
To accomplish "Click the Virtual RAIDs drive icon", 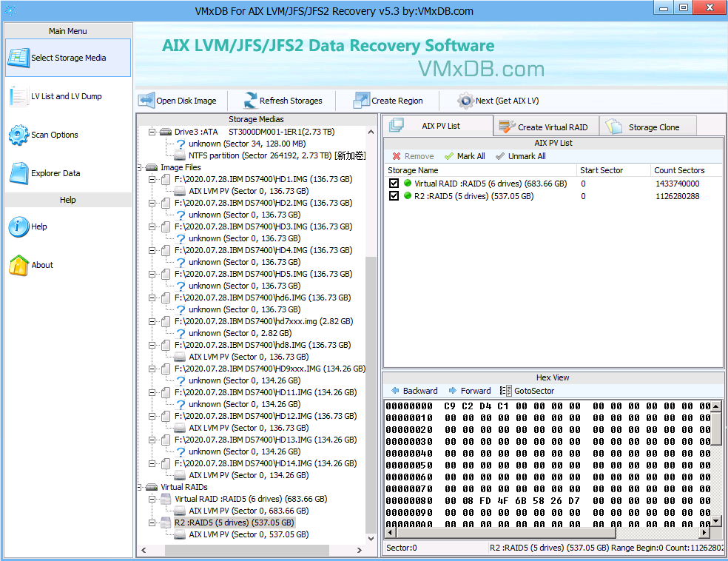I will click(152, 487).
